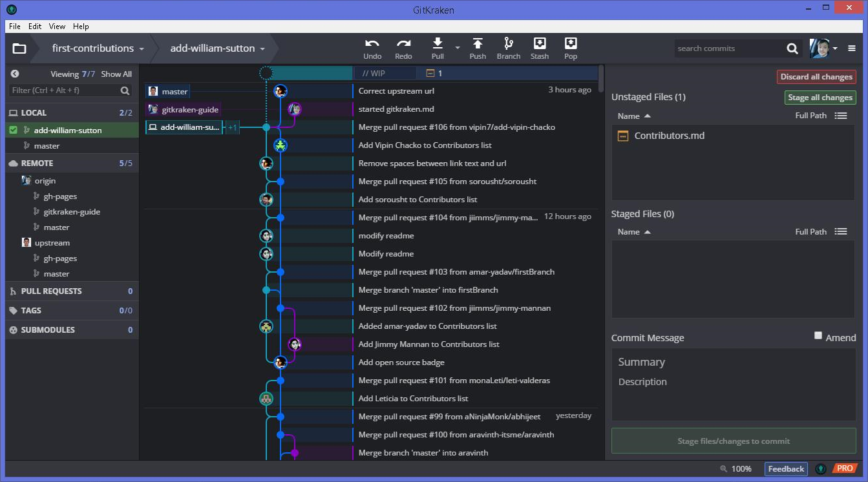This screenshot has height=482, width=868.
Task: Click the commit Summary field
Action: pos(734,362)
